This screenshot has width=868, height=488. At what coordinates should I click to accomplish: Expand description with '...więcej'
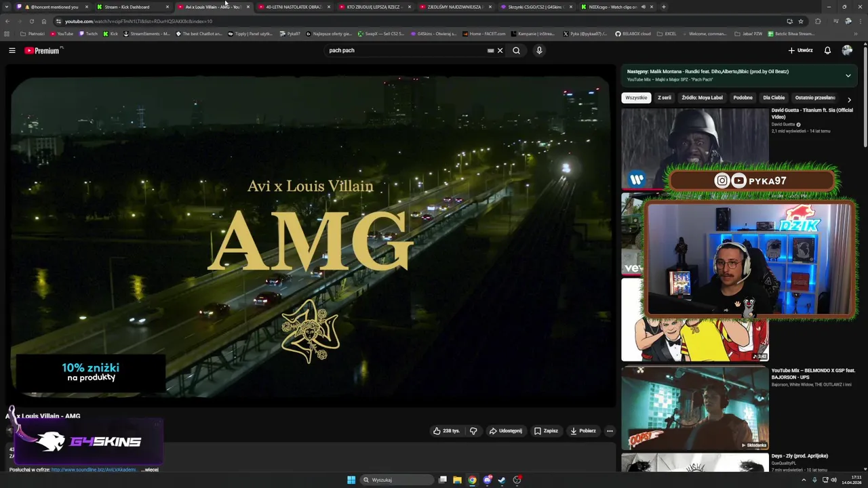coord(149,469)
